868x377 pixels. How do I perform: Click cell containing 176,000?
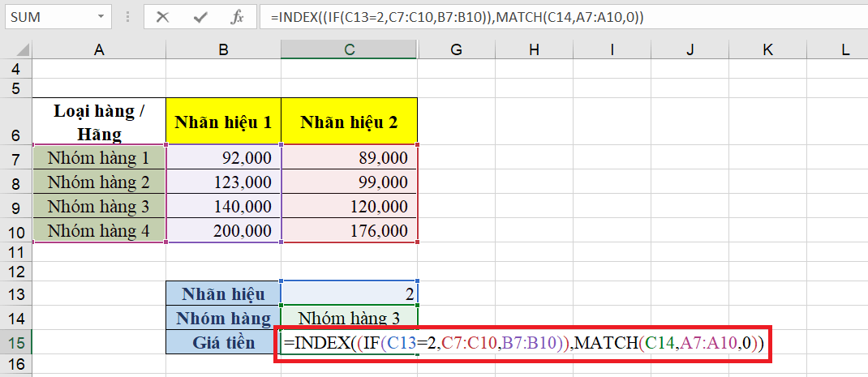[x=349, y=230]
